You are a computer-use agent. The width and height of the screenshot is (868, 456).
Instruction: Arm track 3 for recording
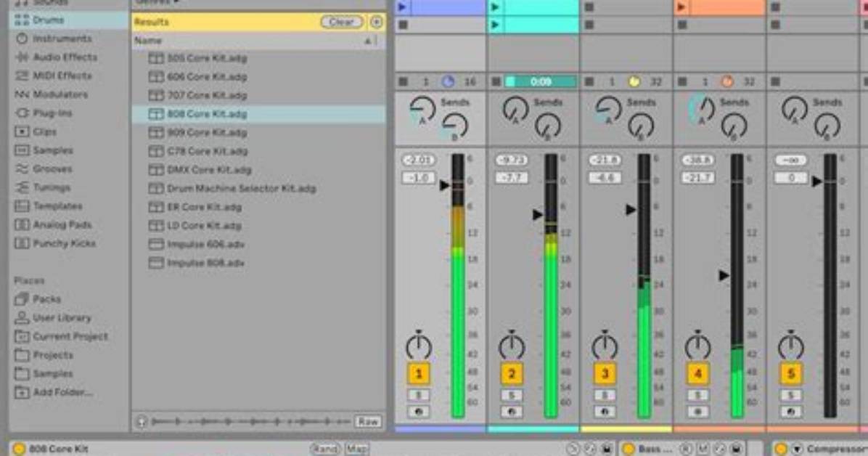(x=605, y=412)
